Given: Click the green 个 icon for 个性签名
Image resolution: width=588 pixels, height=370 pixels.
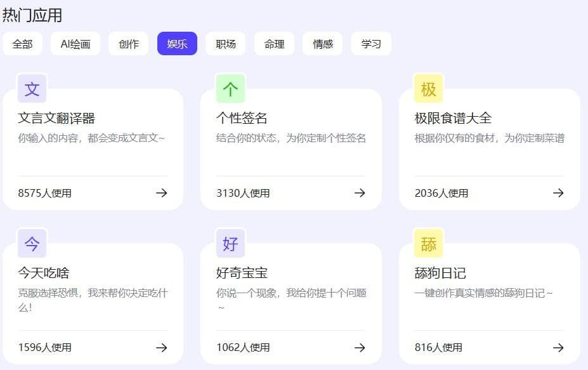Looking at the screenshot, I should pos(230,89).
